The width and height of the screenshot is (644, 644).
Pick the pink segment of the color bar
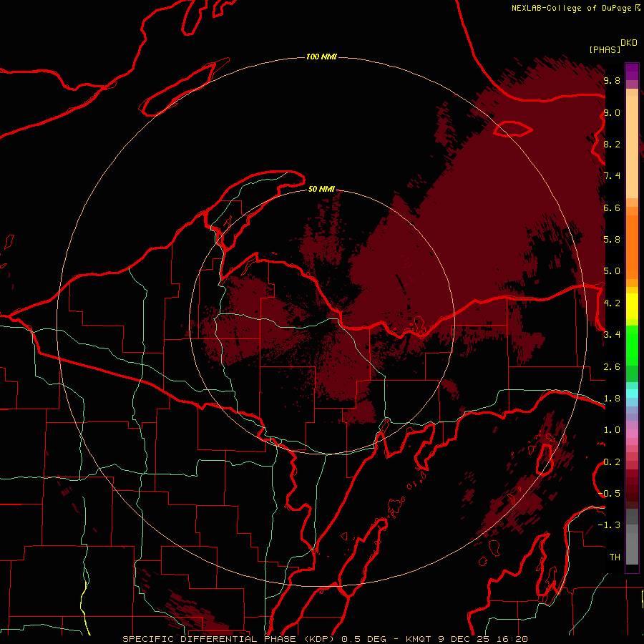(x=632, y=434)
